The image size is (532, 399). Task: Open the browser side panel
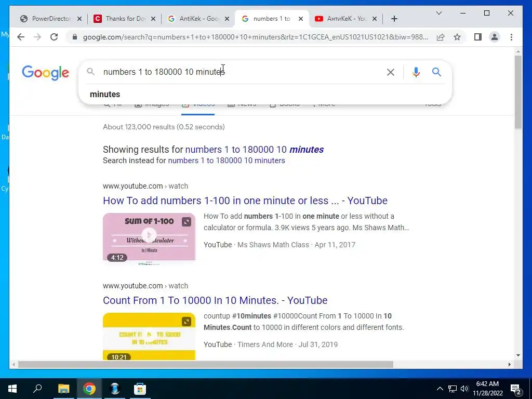478,37
